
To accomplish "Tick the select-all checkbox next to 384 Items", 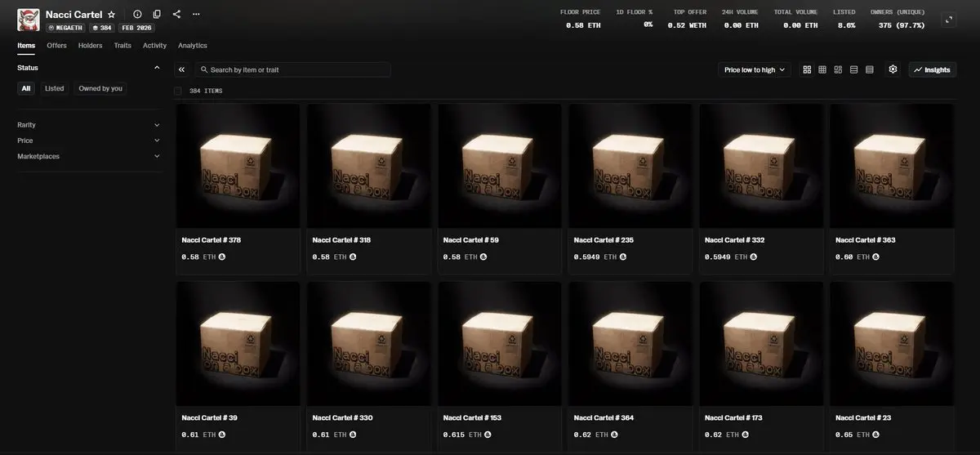I will (178, 91).
